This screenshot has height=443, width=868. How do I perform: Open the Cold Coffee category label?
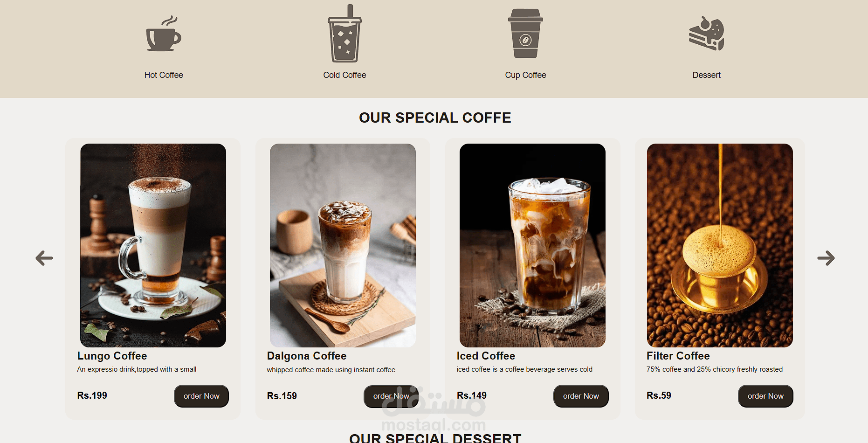[x=344, y=75]
